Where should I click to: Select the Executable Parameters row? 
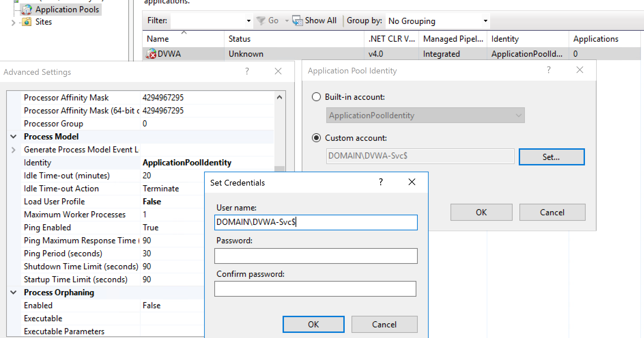click(x=113, y=332)
